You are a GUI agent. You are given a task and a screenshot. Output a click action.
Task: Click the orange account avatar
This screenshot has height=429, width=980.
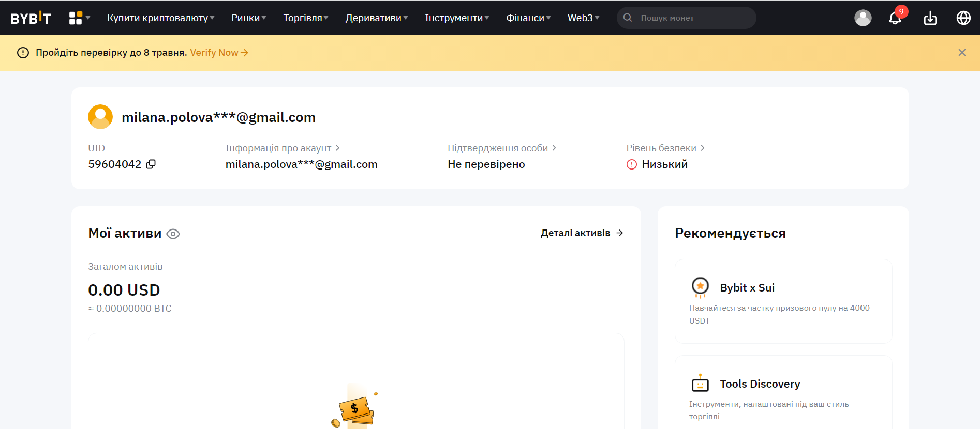[x=100, y=117]
